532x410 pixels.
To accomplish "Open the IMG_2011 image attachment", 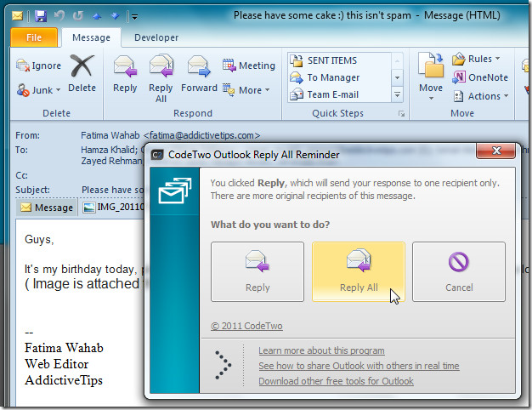I will 114,207.
